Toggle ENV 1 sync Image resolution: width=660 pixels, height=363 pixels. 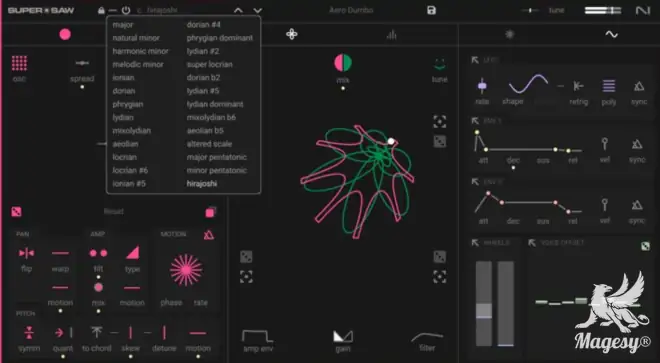point(637,144)
